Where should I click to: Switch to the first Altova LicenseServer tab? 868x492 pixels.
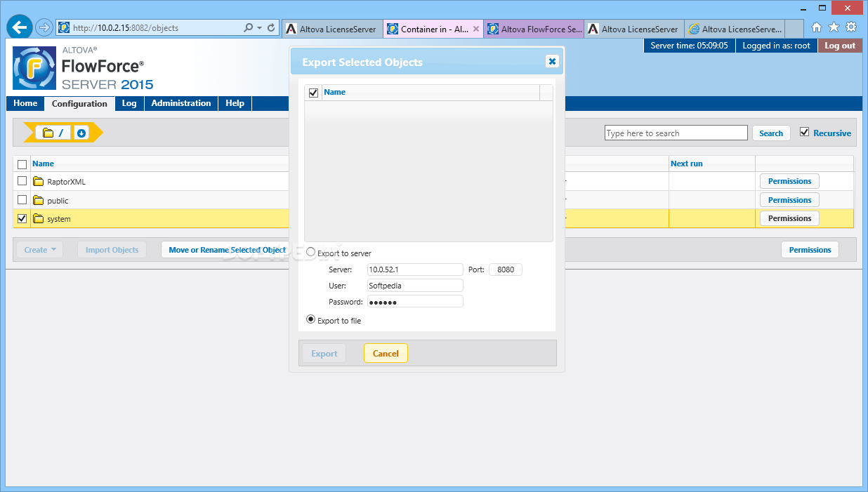pos(331,29)
